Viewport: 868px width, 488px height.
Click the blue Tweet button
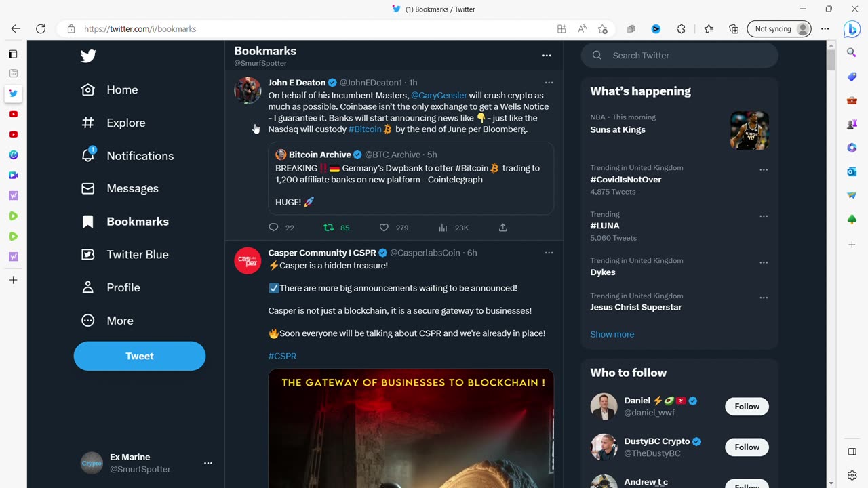pos(140,356)
